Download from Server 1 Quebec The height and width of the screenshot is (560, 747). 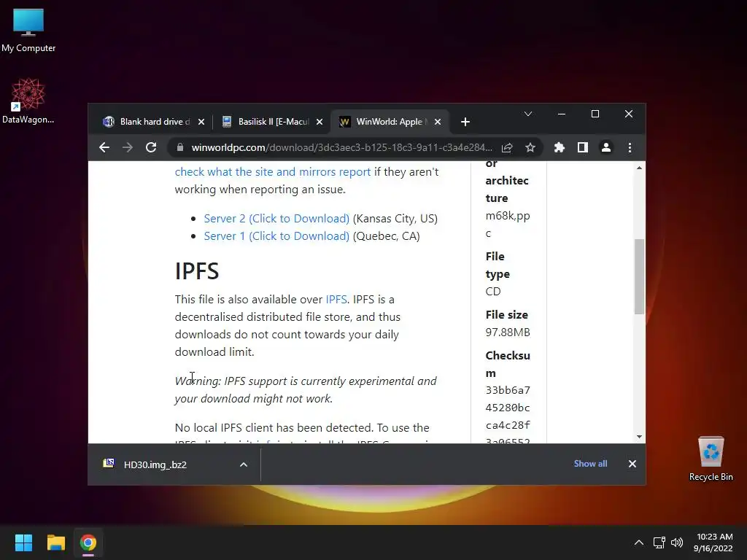tap(276, 236)
